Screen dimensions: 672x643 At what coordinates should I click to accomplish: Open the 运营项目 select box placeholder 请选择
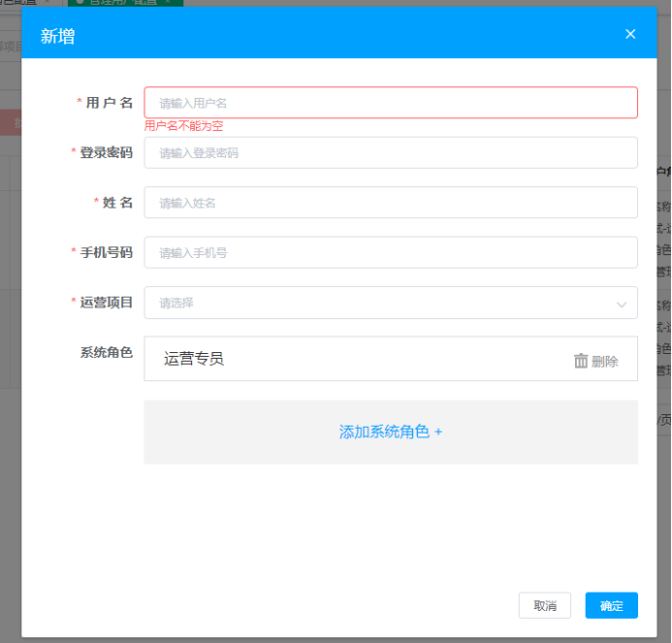pos(378,303)
